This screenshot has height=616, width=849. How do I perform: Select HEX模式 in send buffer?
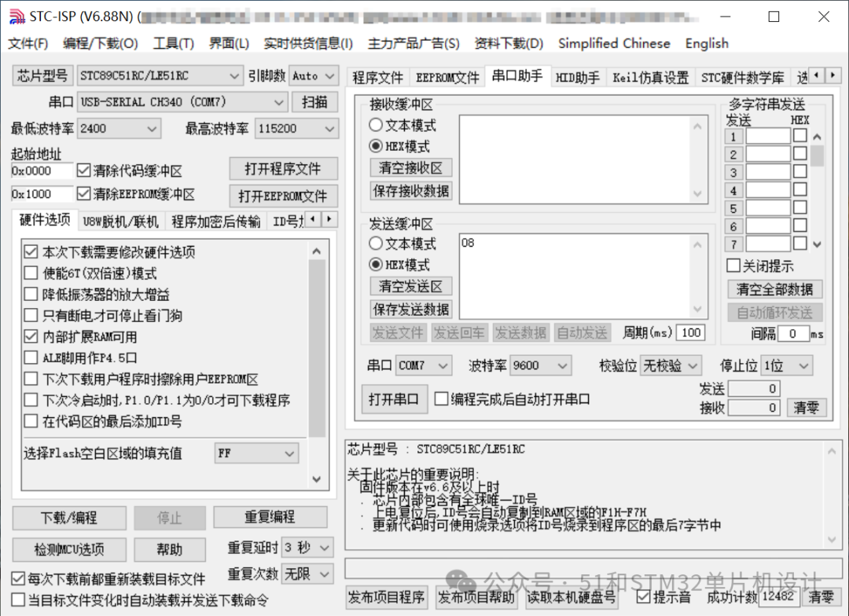376,265
